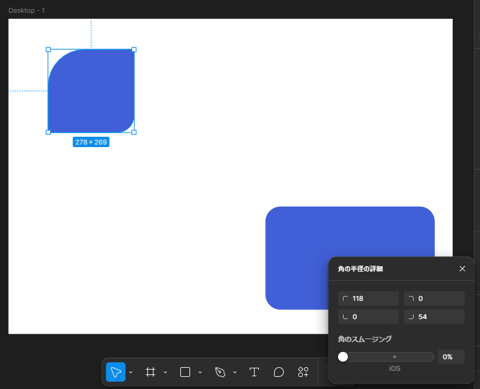480x389 pixels.
Task: Expand Frame tool options chevron
Action: click(165, 372)
